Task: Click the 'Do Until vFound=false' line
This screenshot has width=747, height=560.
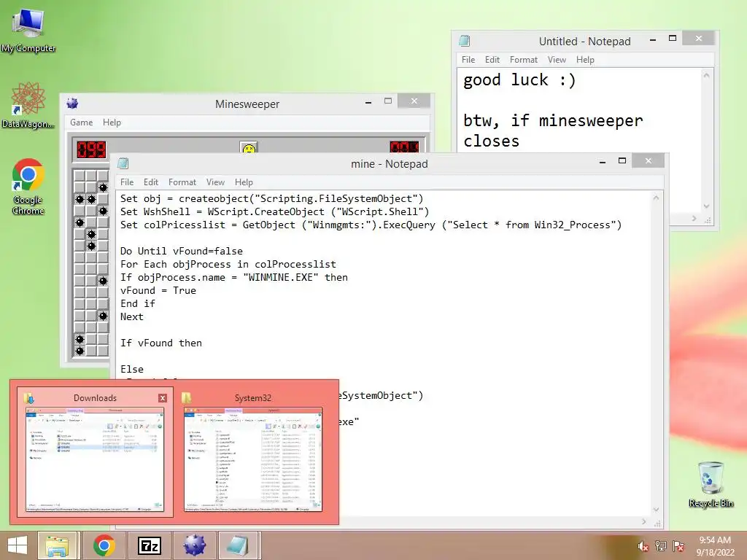Action: tap(182, 251)
